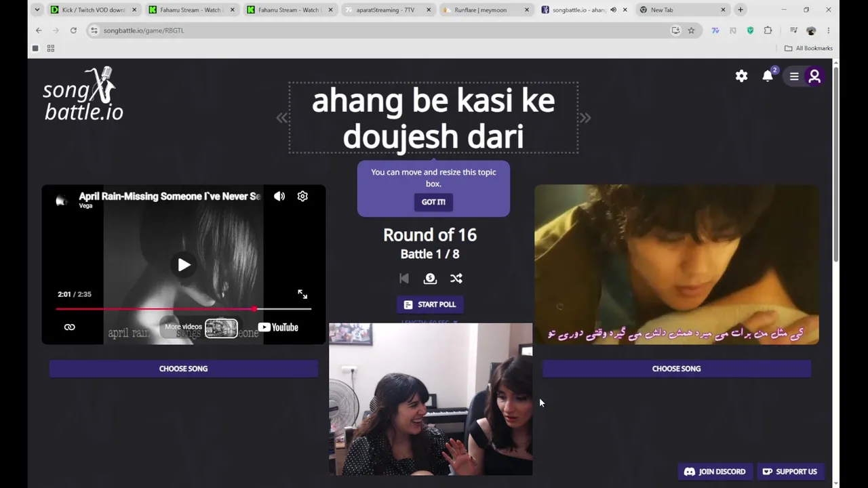Open the YouTube player settings gear

click(302, 197)
